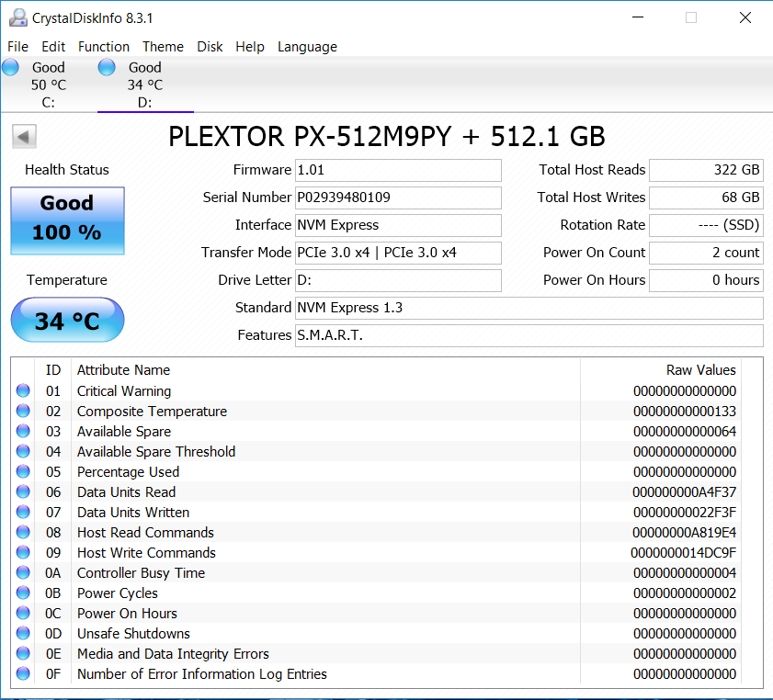This screenshot has width=773, height=700.
Task: Select the D: drive status orb
Action: 107,67
